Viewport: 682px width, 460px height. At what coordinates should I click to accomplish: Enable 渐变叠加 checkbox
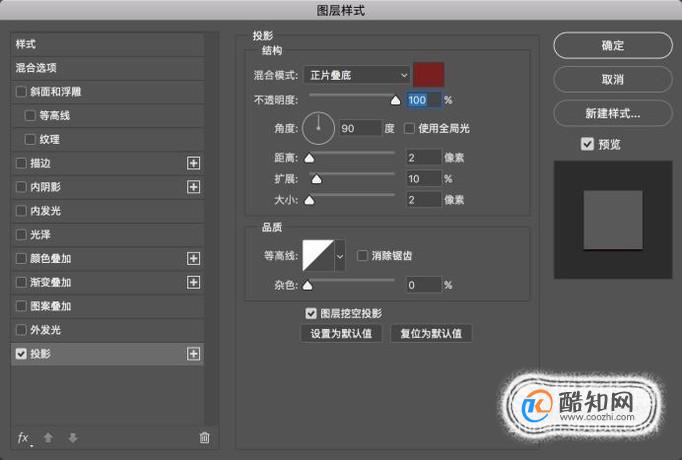click(21, 282)
